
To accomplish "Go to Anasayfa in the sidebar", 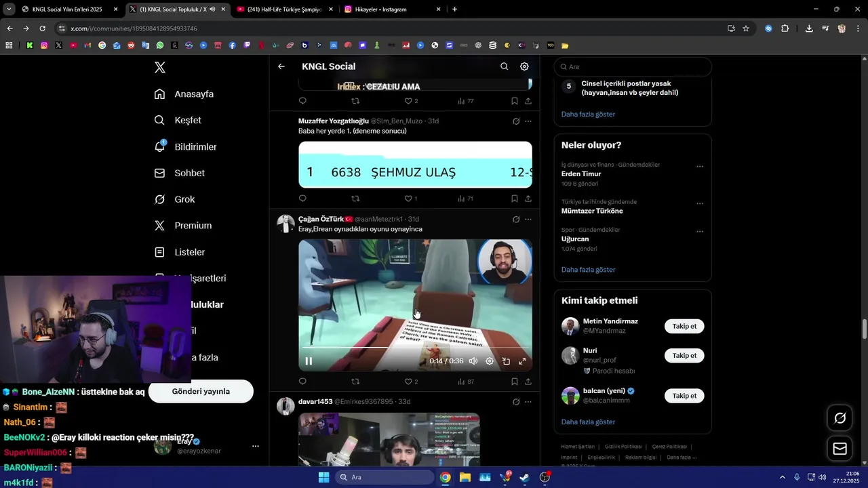I will (184, 94).
